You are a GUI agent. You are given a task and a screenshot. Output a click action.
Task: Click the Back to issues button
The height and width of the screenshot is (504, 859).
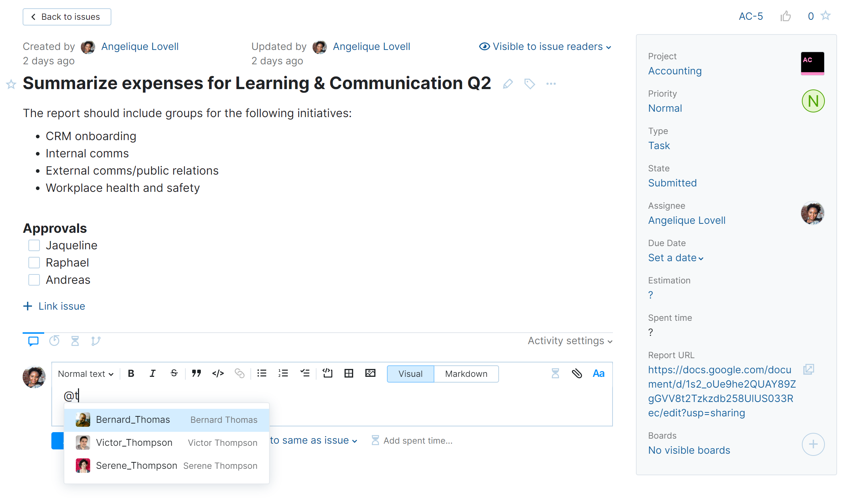(66, 17)
